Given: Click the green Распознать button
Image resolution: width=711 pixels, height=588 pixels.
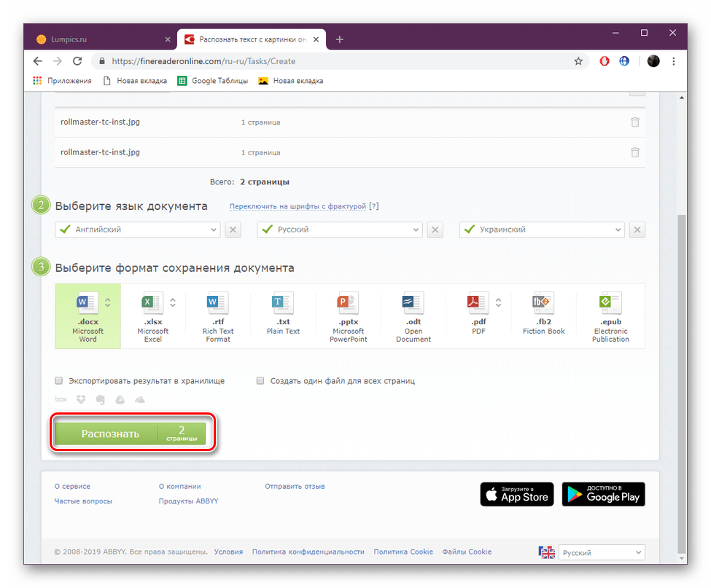Looking at the screenshot, I should 130,434.
